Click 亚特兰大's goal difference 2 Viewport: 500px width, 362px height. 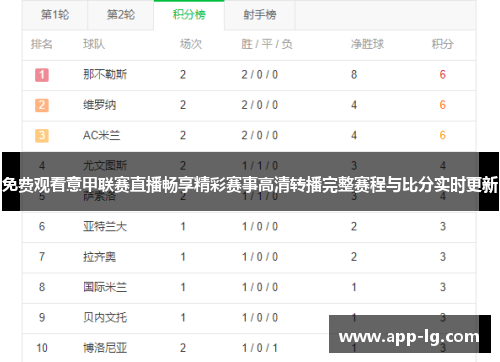(354, 227)
